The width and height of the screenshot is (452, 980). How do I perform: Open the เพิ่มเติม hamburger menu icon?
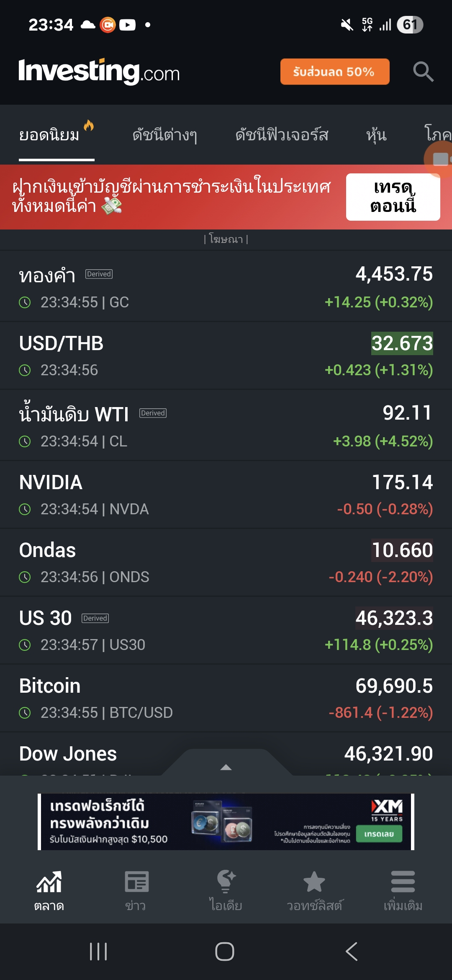click(403, 882)
